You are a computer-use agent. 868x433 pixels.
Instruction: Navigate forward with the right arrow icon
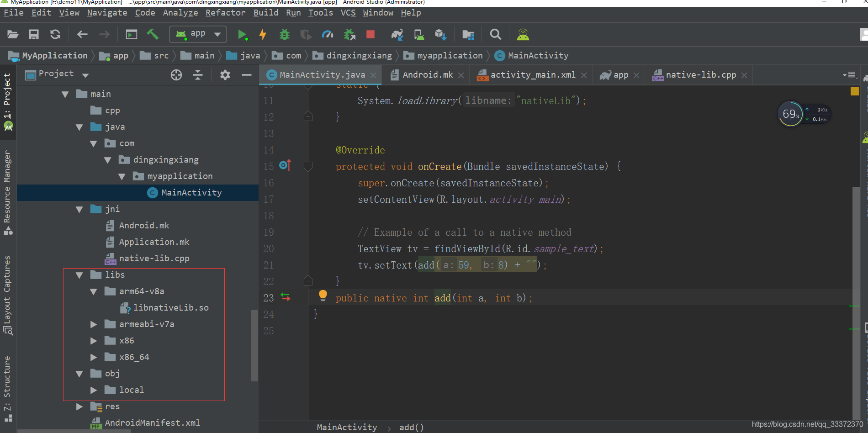(x=104, y=34)
